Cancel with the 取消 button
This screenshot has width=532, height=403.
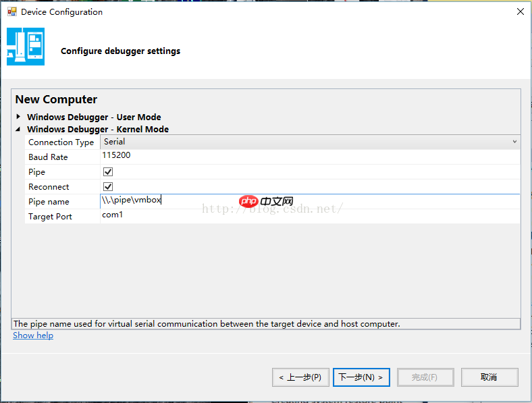coord(489,377)
